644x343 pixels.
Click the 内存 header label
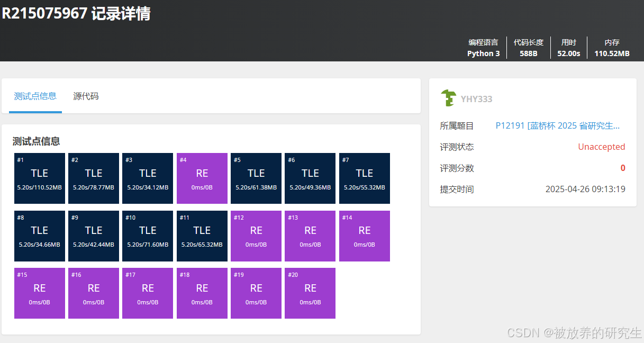click(612, 42)
